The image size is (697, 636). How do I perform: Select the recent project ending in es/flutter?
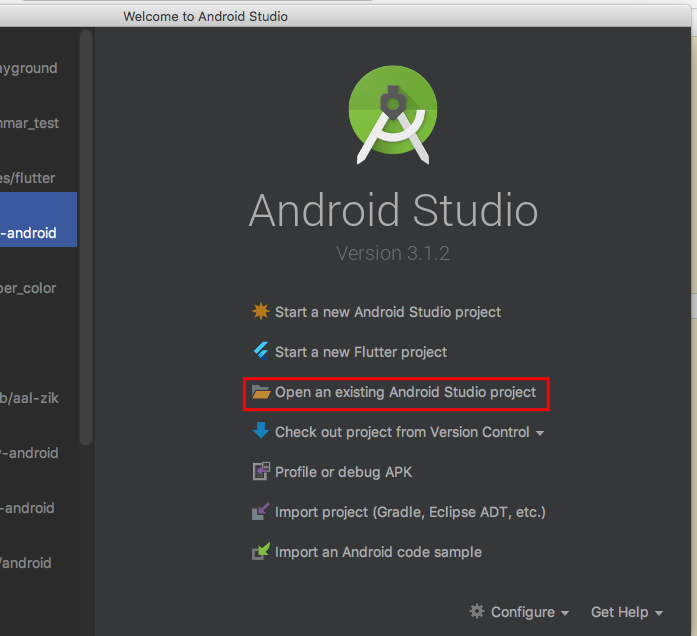(x=28, y=178)
